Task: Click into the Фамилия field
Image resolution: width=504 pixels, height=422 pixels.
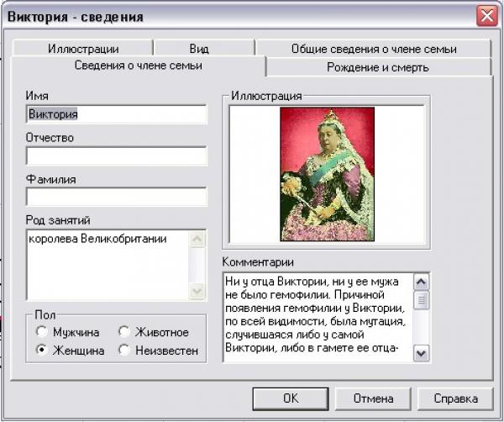Action: click(116, 197)
